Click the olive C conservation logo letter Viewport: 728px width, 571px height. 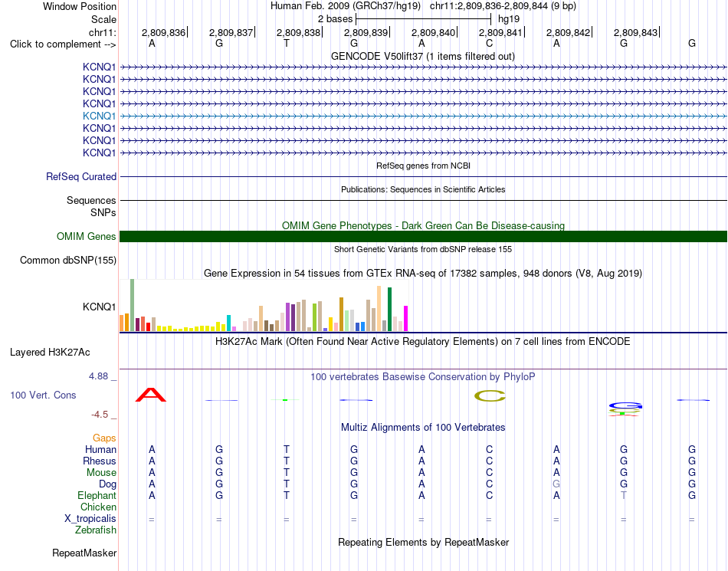click(490, 396)
